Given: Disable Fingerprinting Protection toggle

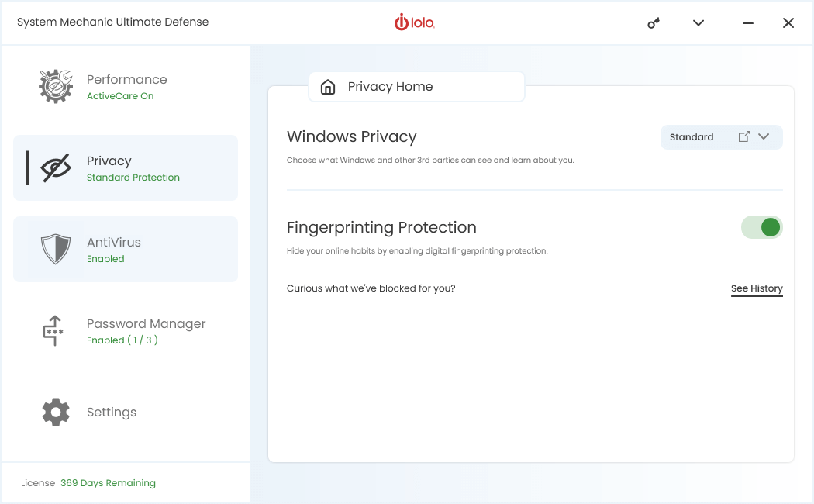Looking at the screenshot, I should (761, 227).
